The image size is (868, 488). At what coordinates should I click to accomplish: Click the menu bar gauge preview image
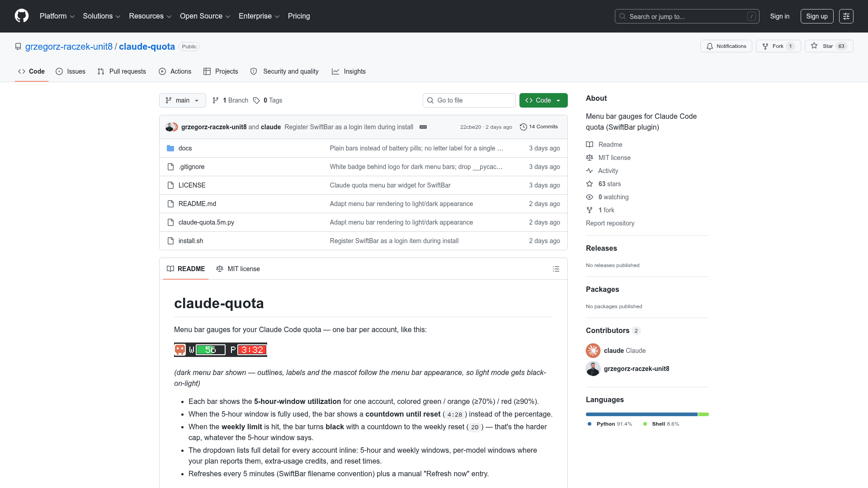(x=221, y=350)
